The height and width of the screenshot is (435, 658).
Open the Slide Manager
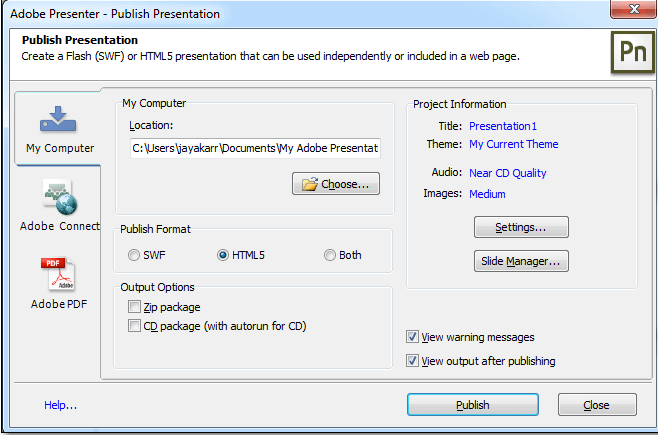click(520, 261)
